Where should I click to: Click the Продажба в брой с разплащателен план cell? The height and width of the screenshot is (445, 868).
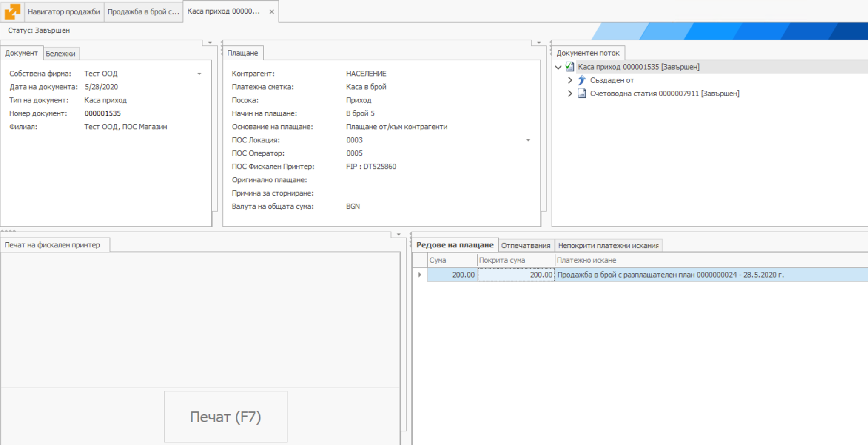click(711, 275)
